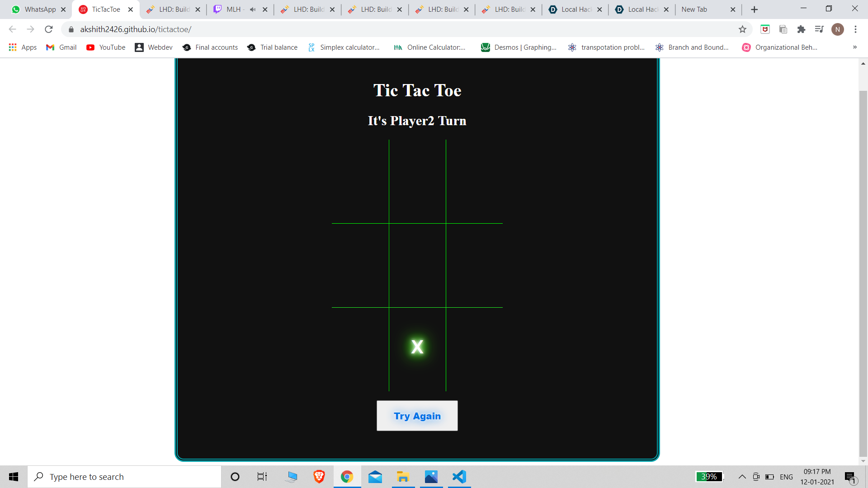Screen dimensions: 868x488
Task: Click the top-left board cell
Action: (x=360, y=182)
